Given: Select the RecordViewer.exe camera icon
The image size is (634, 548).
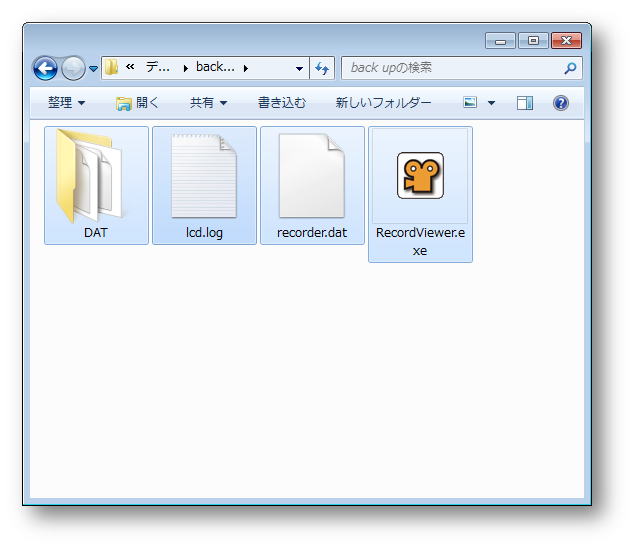Looking at the screenshot, I should click(421, 176).
